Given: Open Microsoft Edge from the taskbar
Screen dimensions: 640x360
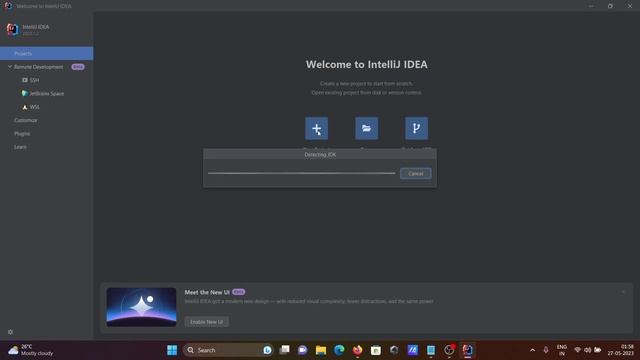Looking at the screenshot, I should click(339, 350).
